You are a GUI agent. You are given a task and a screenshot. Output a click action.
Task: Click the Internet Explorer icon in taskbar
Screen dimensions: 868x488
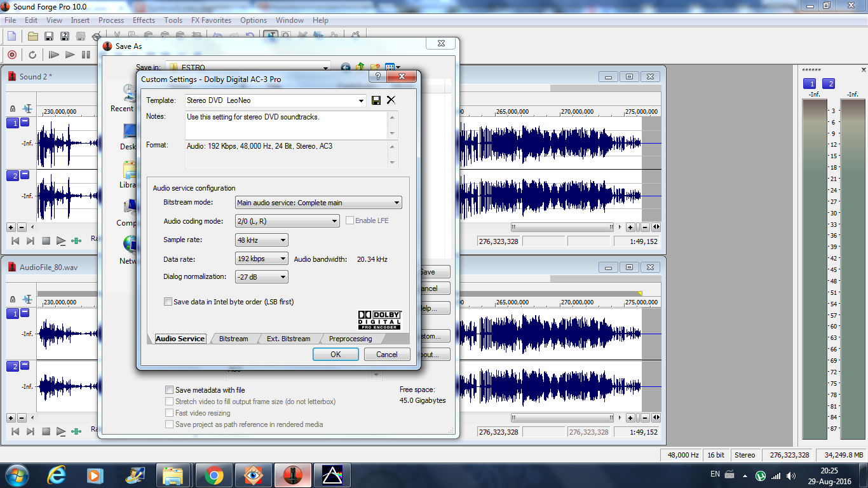click(57, 475)
